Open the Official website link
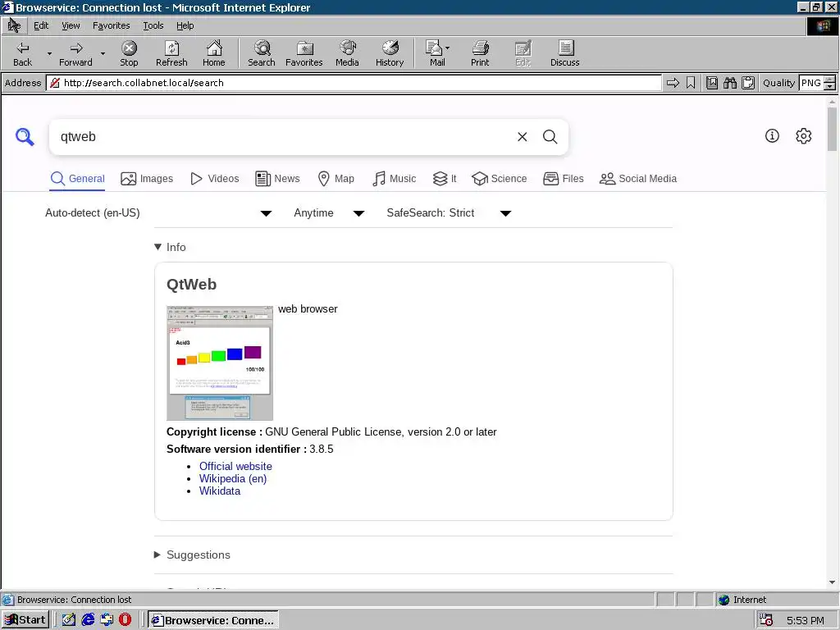Screen dimensions: 840x630 click(x=235, y=466)
